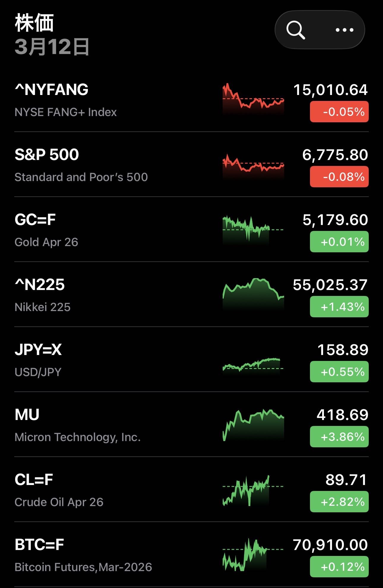Open the three-dot more options menu
Image resolution: width=383 pixels, height=588 pixels.
click(344, 30)
